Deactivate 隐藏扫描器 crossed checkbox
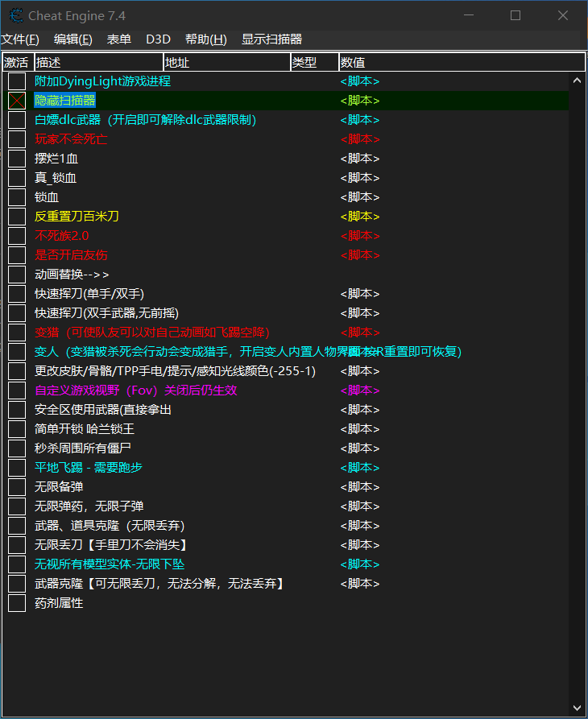 17,101
